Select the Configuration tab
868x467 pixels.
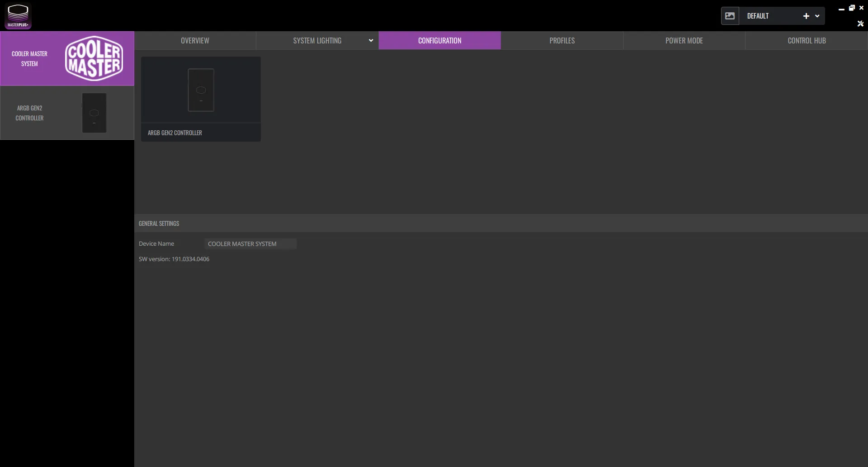(x=439, y=40)
